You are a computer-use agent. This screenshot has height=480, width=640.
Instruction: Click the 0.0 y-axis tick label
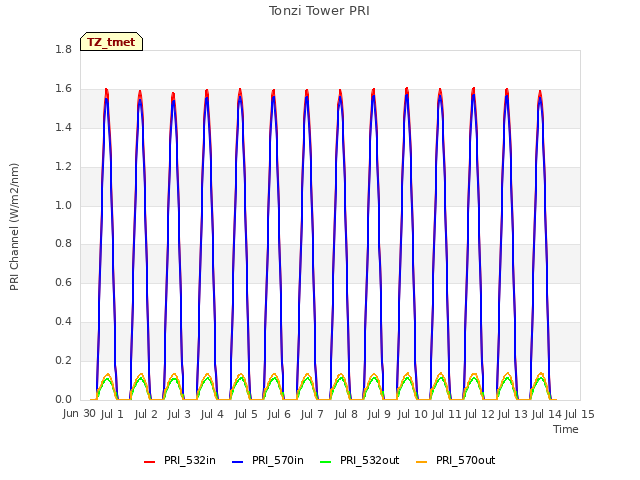pos(63,399)
